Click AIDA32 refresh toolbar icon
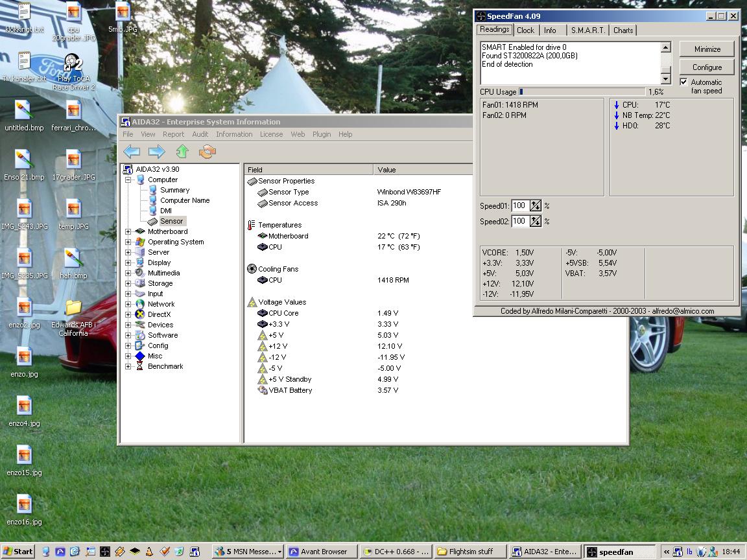 207,152
